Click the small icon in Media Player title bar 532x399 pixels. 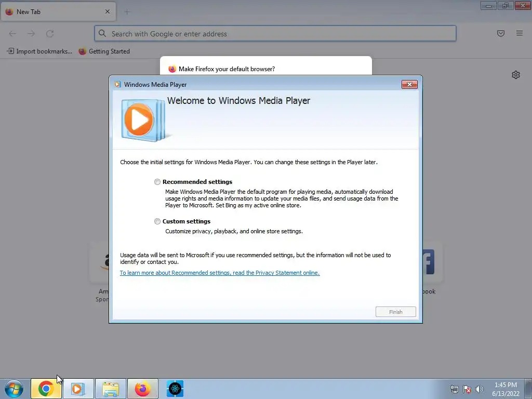117,85
